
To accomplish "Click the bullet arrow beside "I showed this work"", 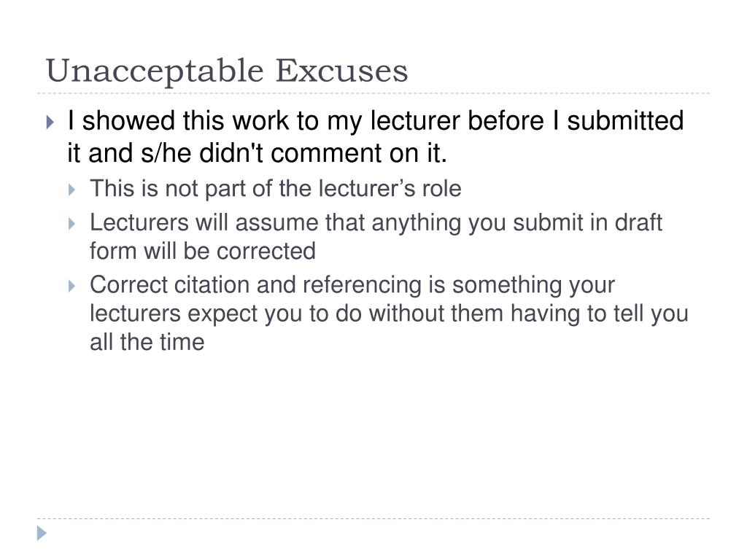I will pyautogui.click(x=50, y=122).
